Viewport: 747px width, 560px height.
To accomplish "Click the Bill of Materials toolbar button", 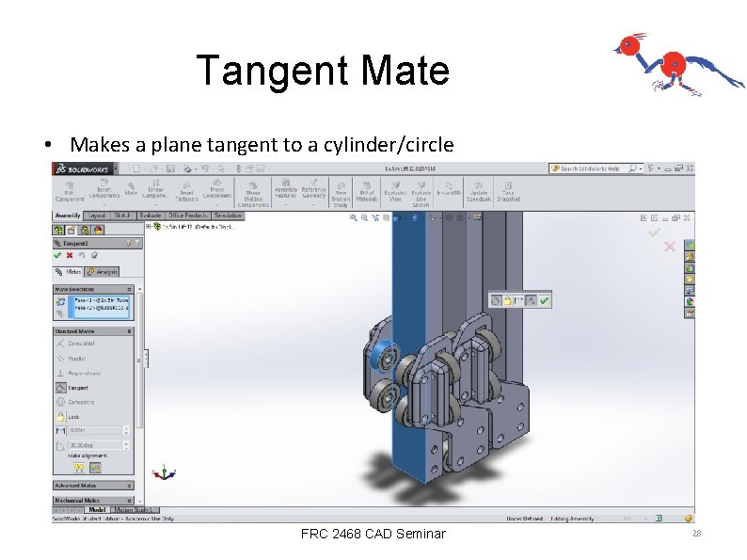I will [x=367, y=192].
